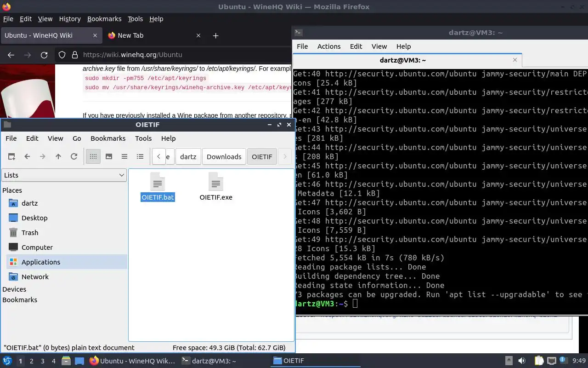Close the New Tab tab

tap(198, 35)
